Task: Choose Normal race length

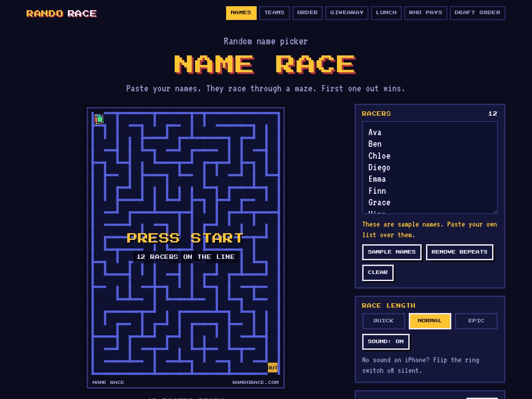Action: point(430,321)
